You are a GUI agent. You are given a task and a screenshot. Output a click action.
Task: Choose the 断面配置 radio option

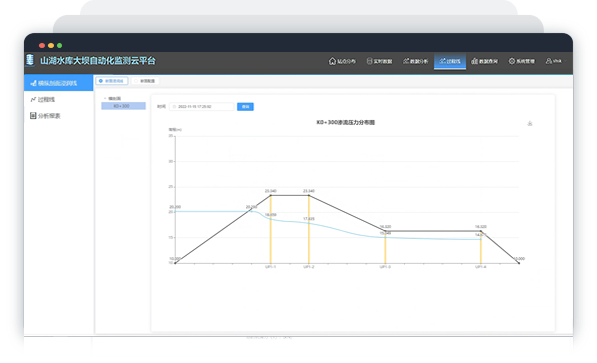[x=145, y=81]
